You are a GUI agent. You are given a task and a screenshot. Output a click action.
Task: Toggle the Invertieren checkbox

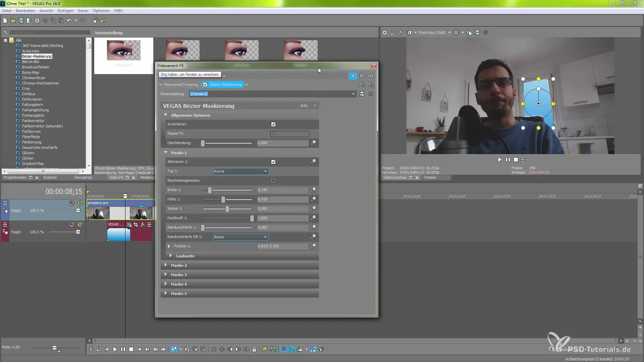pyautogui.click(x=273, y=124)
